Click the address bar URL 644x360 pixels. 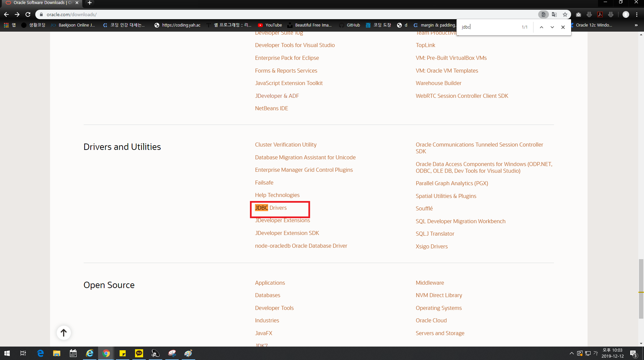coord(72,14)
